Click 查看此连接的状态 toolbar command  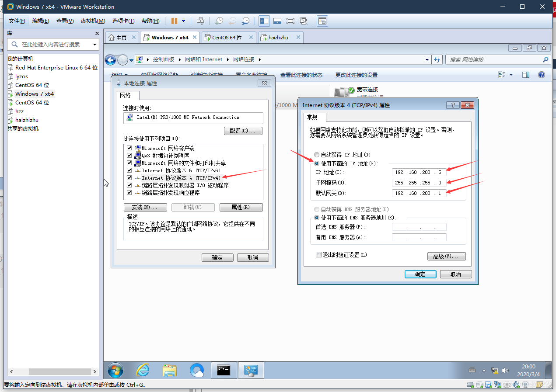pyautogui.click(x=301, y=75)
